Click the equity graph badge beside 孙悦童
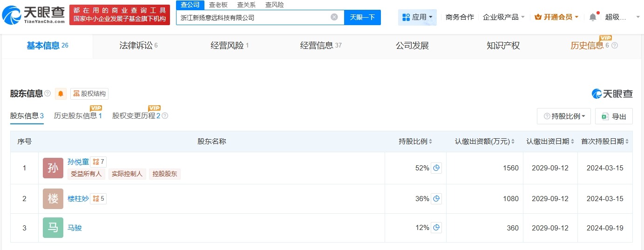Screen dimensions: 644x250 98,162
